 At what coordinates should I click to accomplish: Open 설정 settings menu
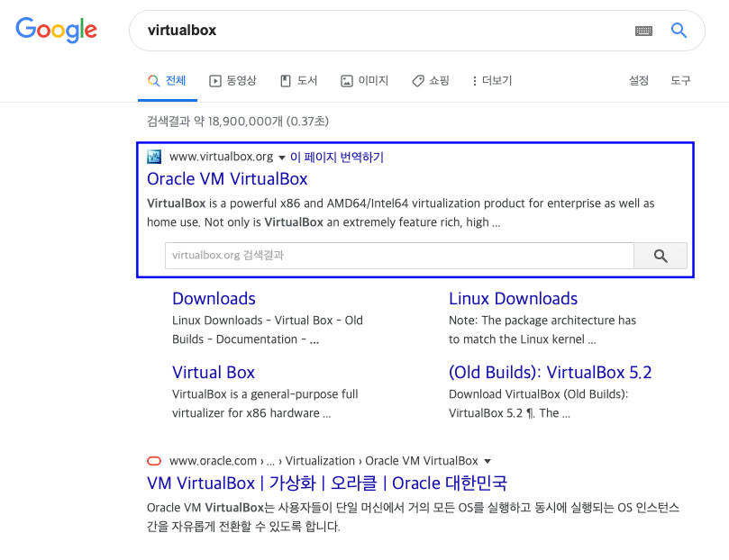pyautogui.click(x=639, y=81)
